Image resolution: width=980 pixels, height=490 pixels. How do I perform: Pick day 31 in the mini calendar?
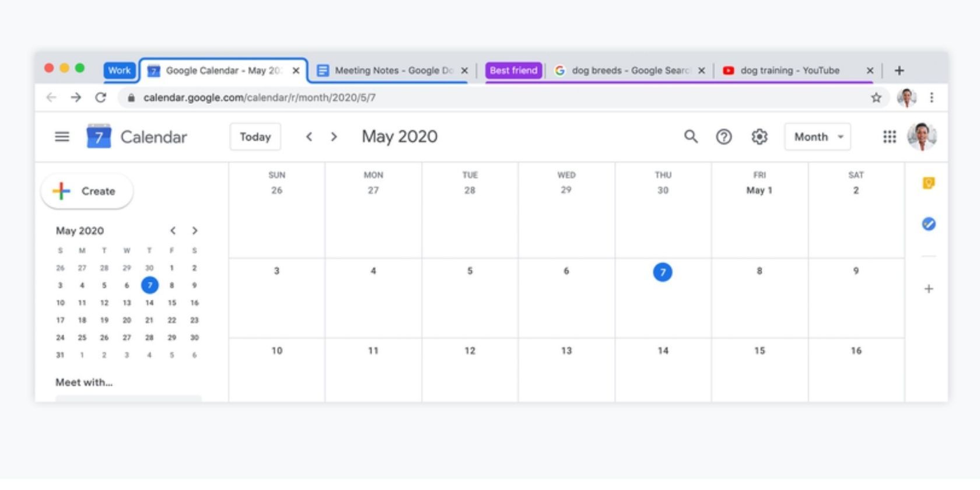pyautogui.click(x=60, y=355)
